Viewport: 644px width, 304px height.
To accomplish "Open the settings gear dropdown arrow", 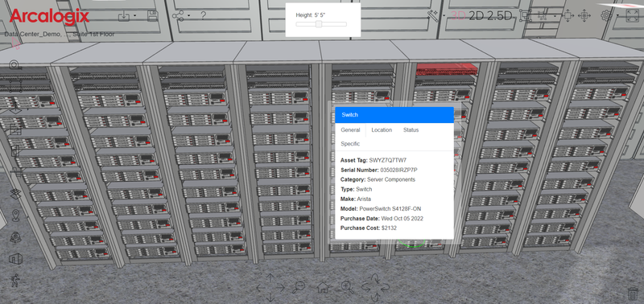I will [617, 16].
